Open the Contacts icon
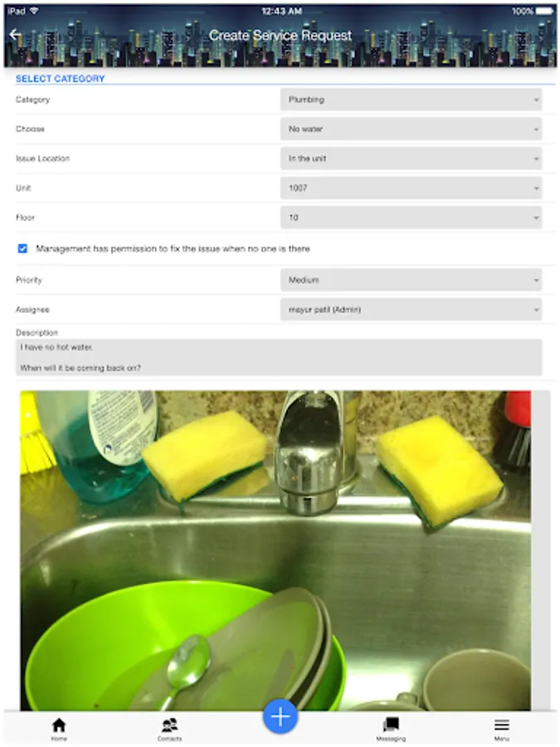The height and width of the screenshot is (747, 560). [x=169, y=725]
